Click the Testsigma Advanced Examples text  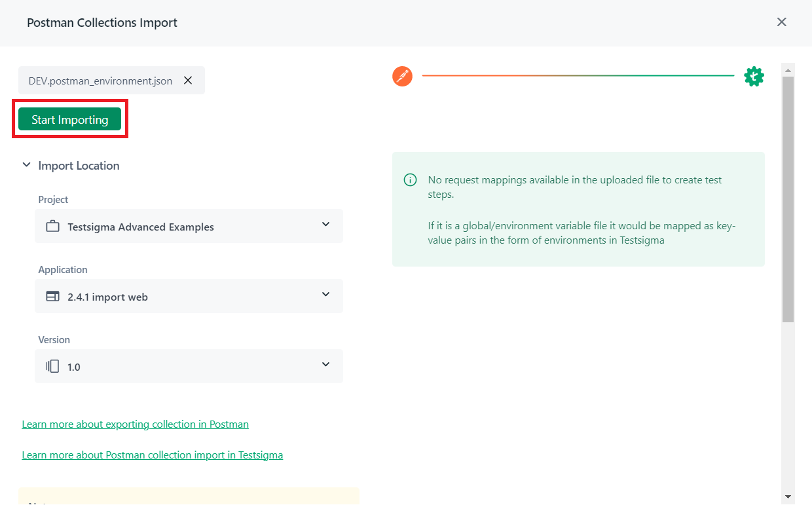click(x=141, y=227)
